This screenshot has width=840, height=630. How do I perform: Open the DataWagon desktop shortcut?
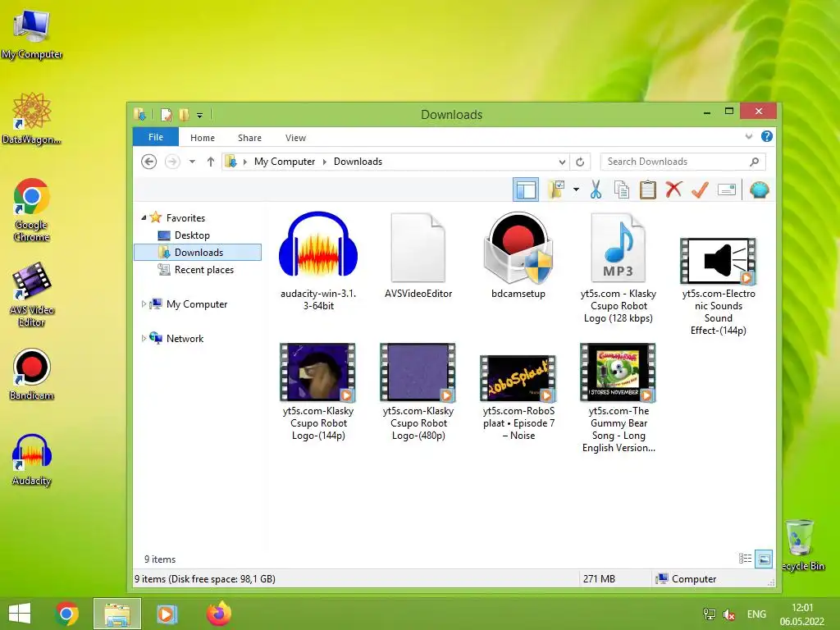[x=32, y=118]
